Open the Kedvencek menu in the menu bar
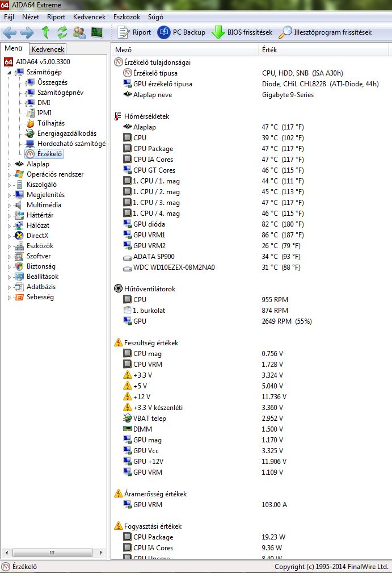This screenshot has height=573, width=392. pos(90,17)
